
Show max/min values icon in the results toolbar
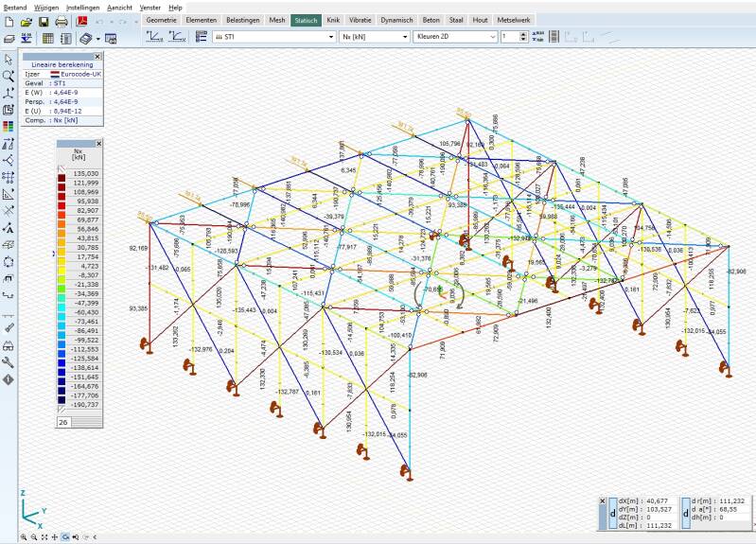[538, 36]
